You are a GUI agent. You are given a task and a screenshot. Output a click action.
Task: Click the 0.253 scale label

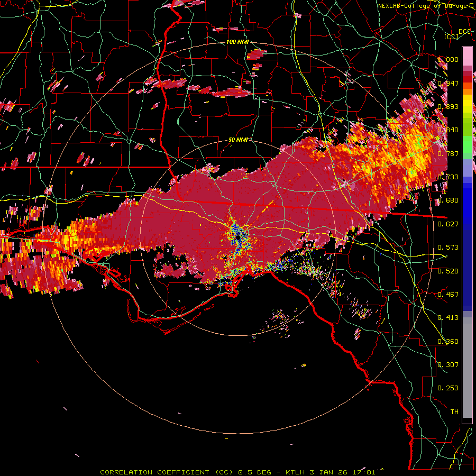click(448, 388)
